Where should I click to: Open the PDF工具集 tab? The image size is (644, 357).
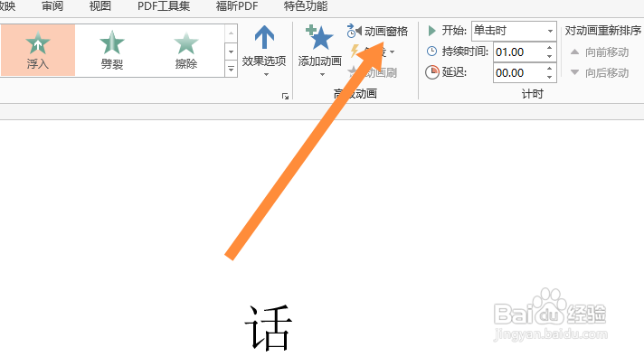coord(164,5)
